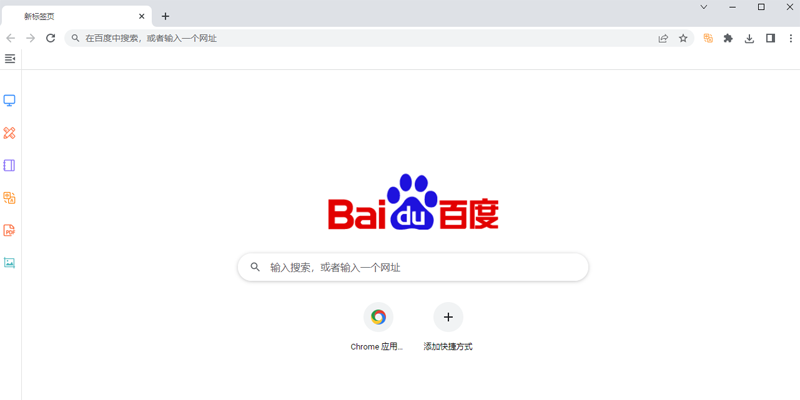Screen dimensions: 800x400
Task: Bookmark this page with the star icon
Action: pyautogui.click(x=683, y=38)
